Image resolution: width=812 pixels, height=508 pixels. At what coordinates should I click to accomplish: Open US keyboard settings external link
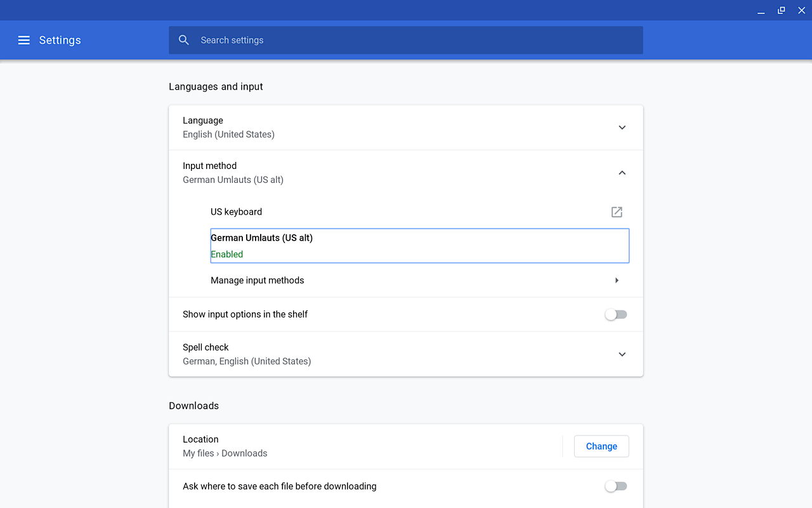pos(617,212)
